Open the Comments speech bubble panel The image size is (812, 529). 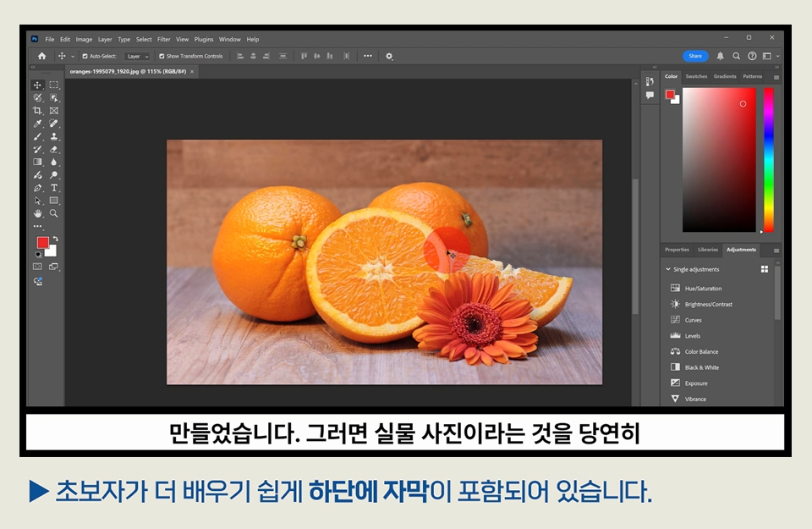pos(650,95)
